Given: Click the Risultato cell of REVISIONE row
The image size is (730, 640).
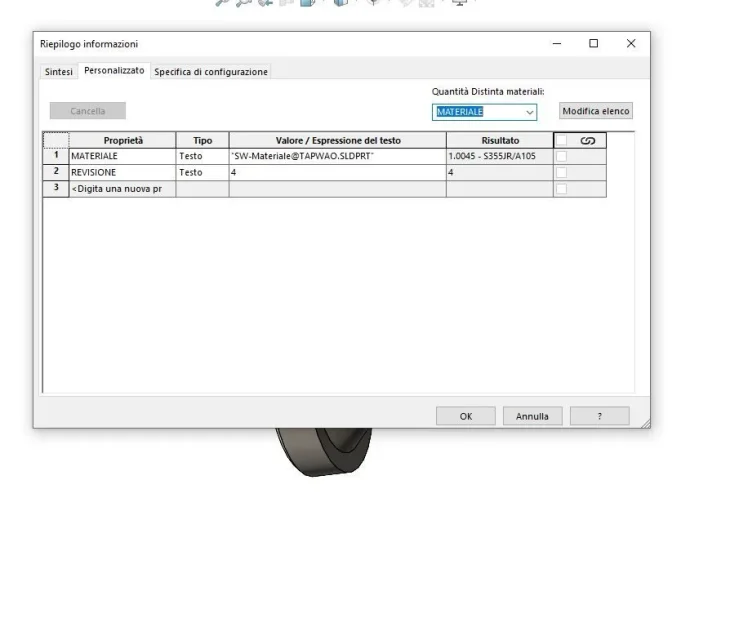Looking at the screenshot, I should point(500,172).
